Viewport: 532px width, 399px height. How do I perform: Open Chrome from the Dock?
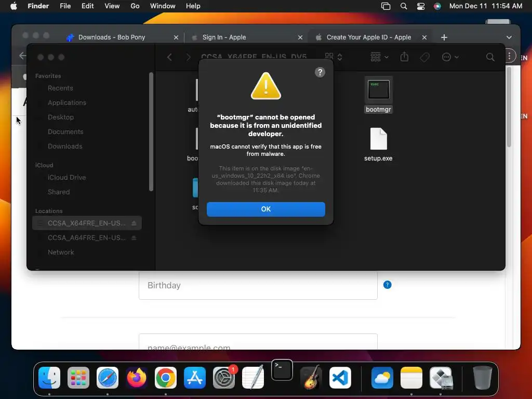tap(166, 378)
